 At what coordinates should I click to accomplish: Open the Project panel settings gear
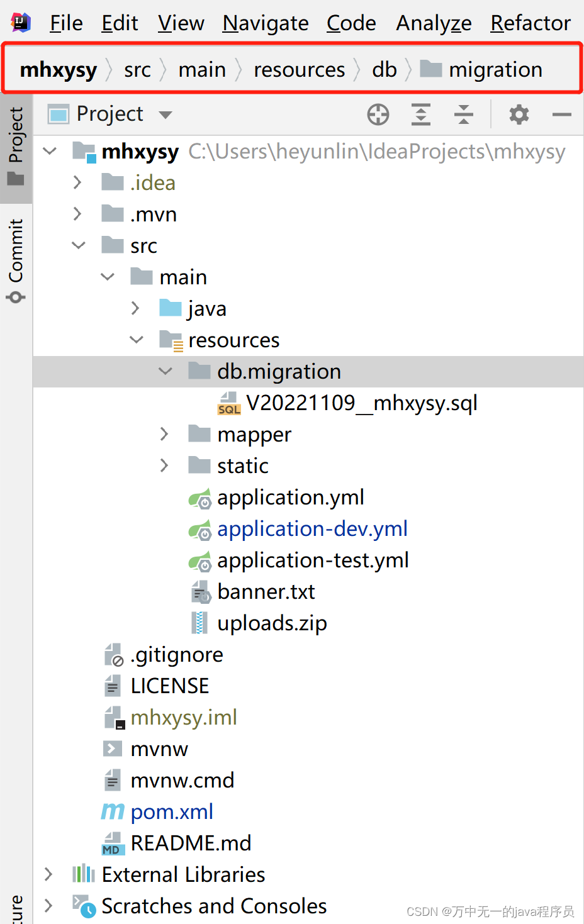click(518, 114)
